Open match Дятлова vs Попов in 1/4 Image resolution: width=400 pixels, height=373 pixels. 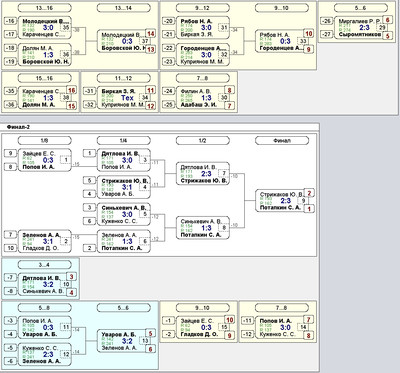pyautogui.click(x=124, y=160)
